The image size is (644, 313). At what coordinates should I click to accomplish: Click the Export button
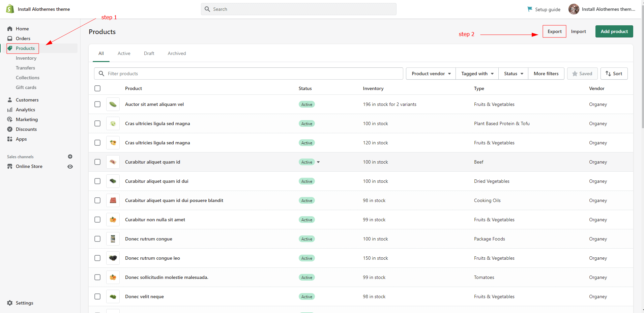click(554, 31)
